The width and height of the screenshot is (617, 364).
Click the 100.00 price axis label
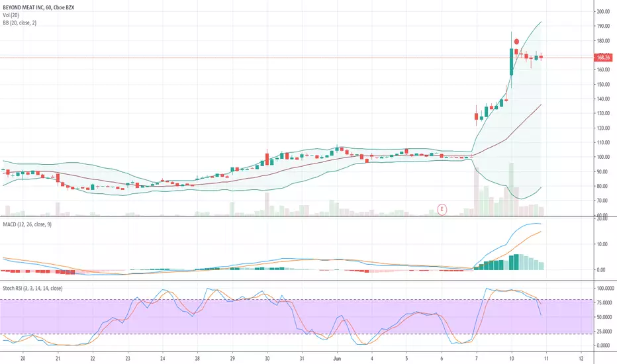[x=603, y=157]
